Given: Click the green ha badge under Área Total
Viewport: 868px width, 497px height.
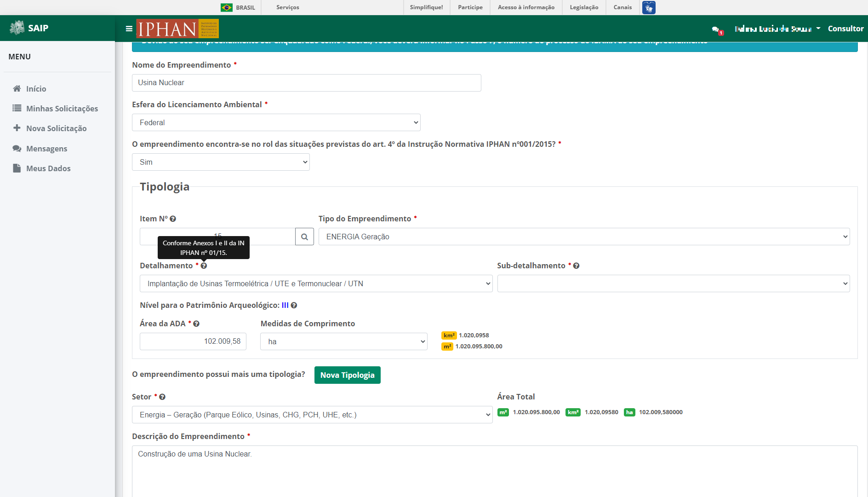Looking at the screenshot, I should pyautogui.click(x=629, y=412).
